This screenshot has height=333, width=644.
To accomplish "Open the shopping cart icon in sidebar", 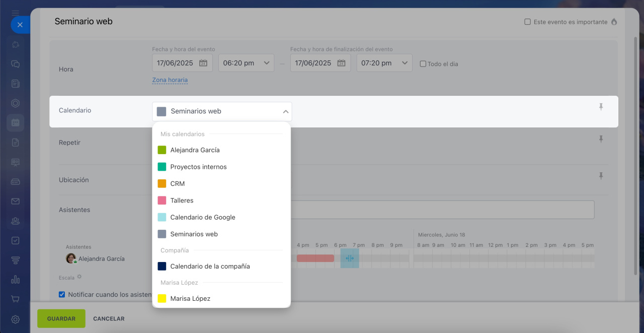I will [x=15, y=299].
